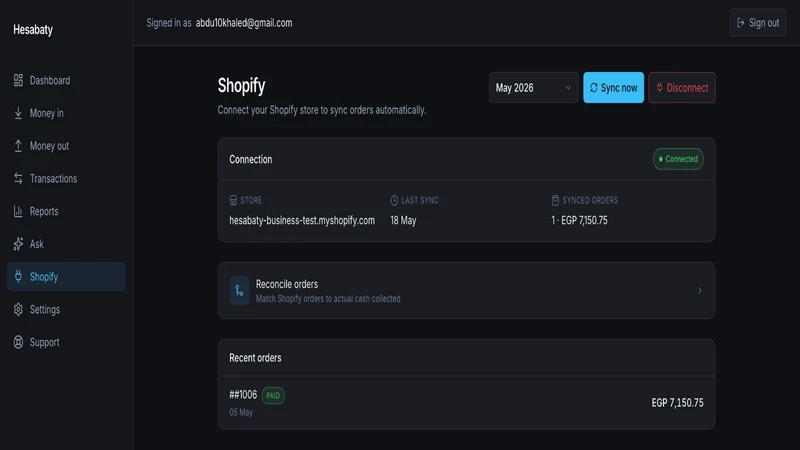Click the plug icon on Disconnect button
The image size is (800, 450).
tap(660, 87)
